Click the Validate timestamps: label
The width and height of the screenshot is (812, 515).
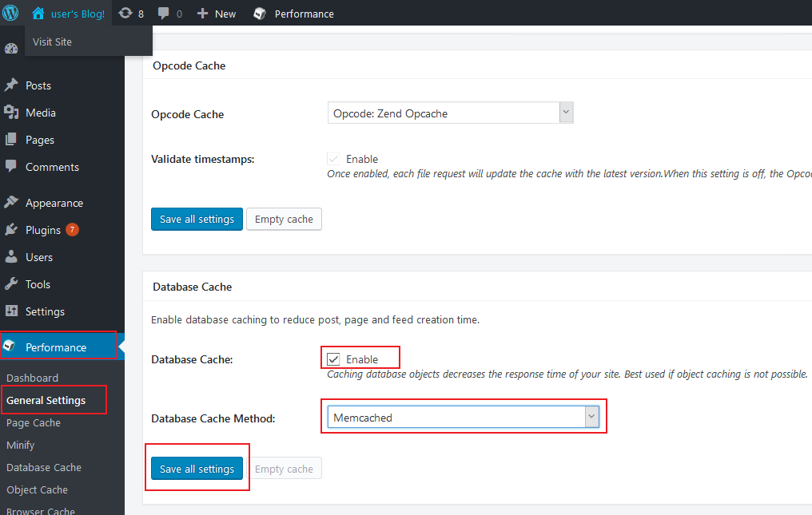(202, 159)
